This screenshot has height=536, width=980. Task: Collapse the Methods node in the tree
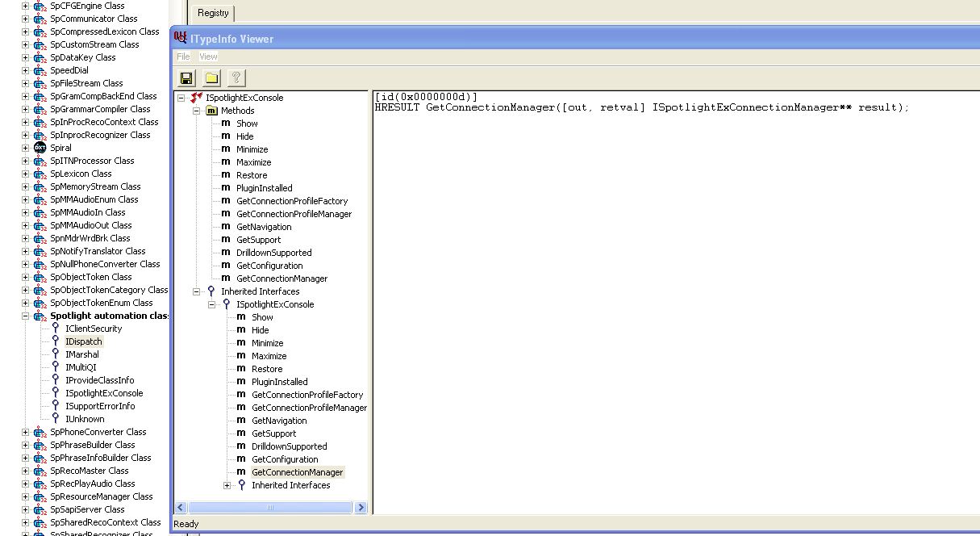click(x=196, y=111)
